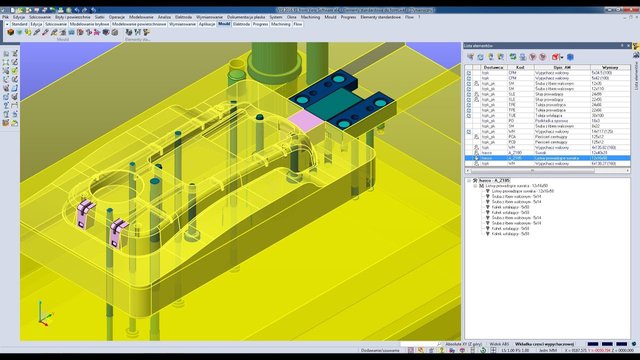Screen dimensions: 640x360
Task: Click the bright pink icon in Mould ribbon group
Action: (x=96, y=32)
